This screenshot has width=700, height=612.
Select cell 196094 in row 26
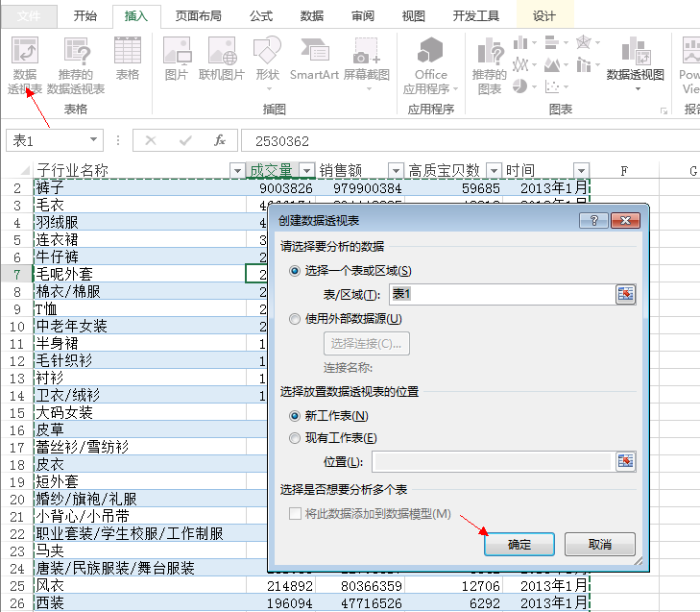[280, 602]
